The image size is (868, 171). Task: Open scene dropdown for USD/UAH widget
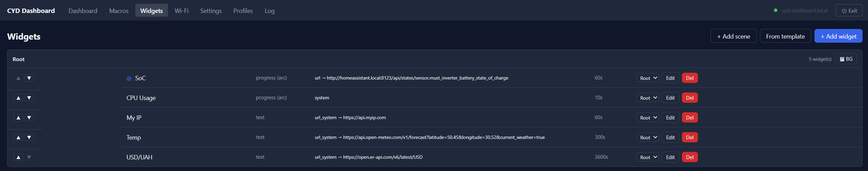(x=648, y=157)
